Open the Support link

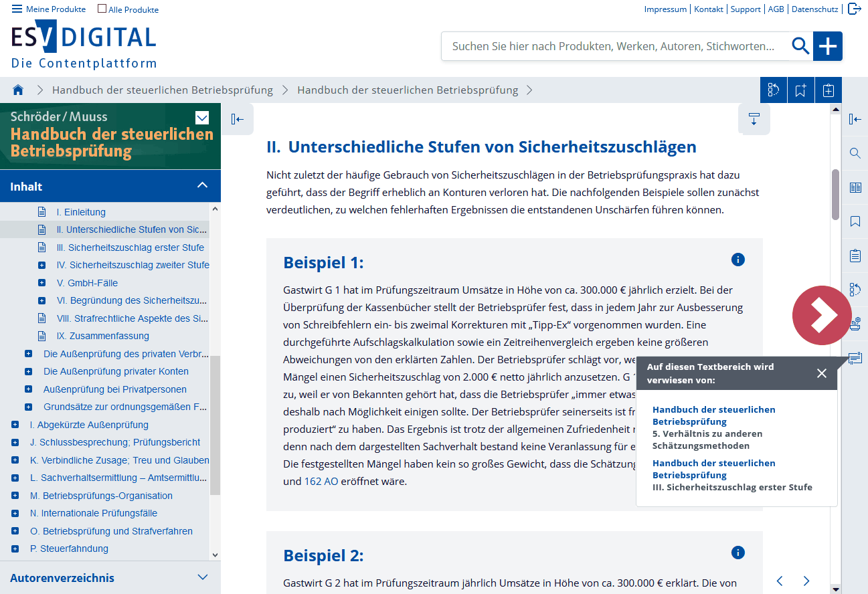click(746, 9)
